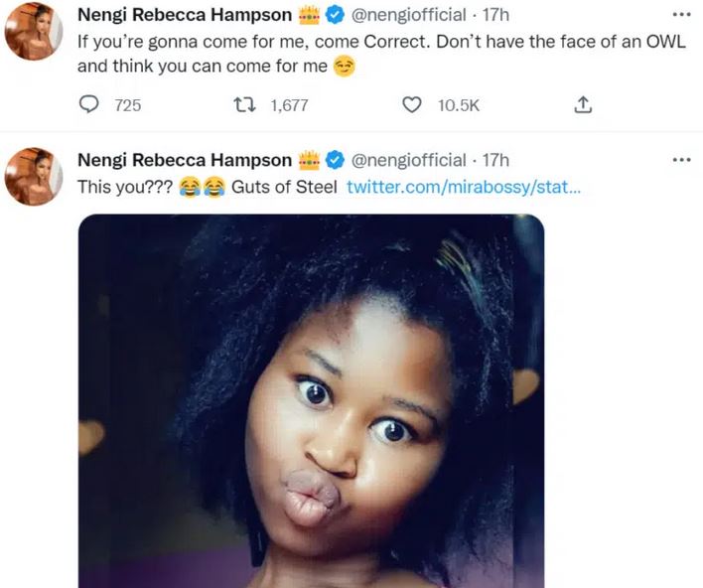Click the 17h timestamp on the second tweet
The width and height of the screenshot is (703, 588).
click(x=495, y=160)
